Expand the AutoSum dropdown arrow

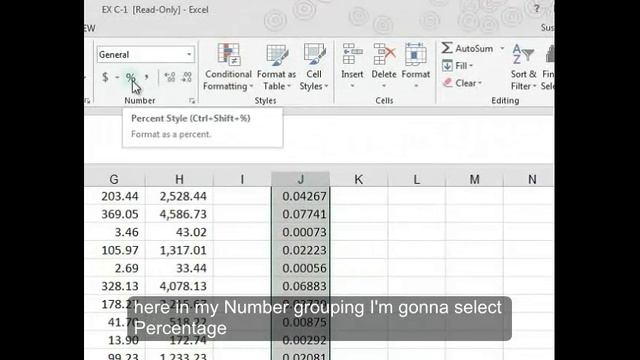(502, 49)
